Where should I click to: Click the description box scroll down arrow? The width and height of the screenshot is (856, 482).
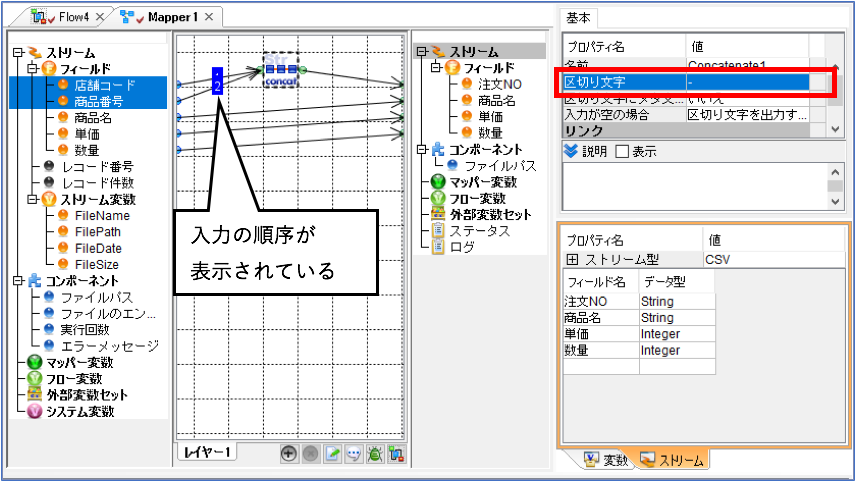pyautogui.click(x=835, y=201)
